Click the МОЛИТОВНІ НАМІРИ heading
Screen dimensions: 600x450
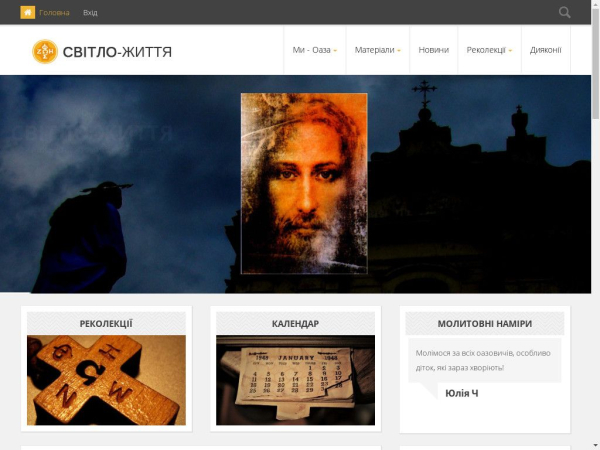coord(484,323)
